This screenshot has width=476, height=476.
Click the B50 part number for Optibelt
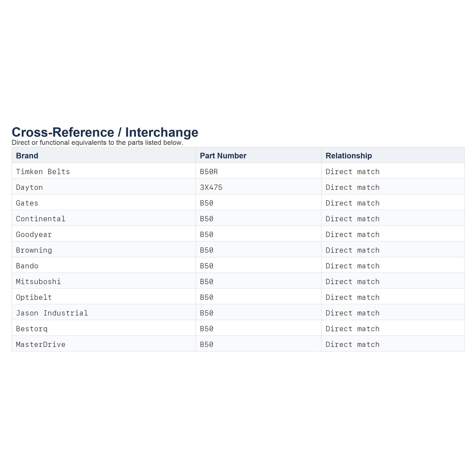(207, 297)
